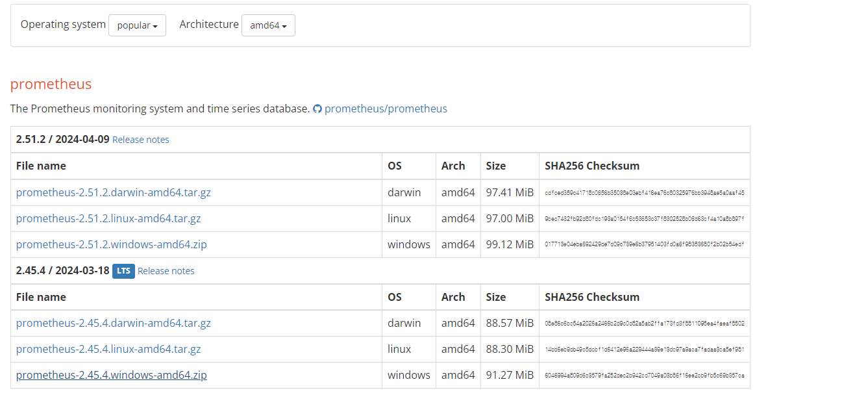Click 'darwin' OS cell in 2.45.4 table

tap(409, 323)
